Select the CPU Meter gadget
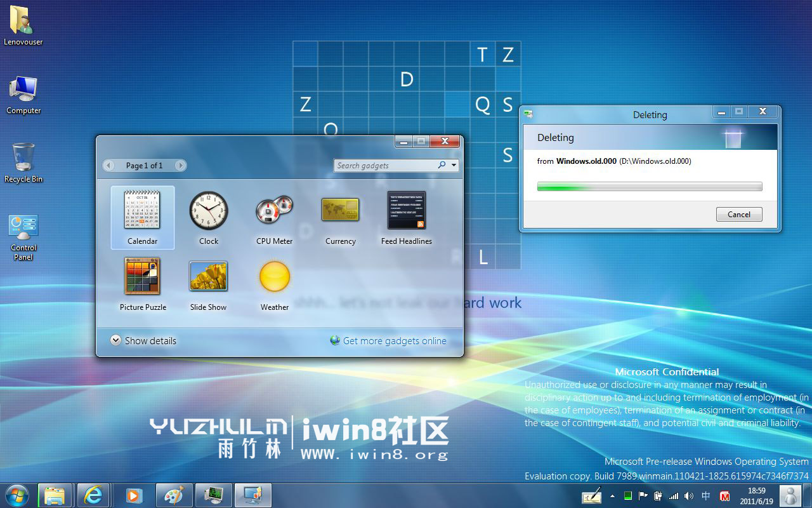This screenshot has height=508, width=812. pos(274,217)
